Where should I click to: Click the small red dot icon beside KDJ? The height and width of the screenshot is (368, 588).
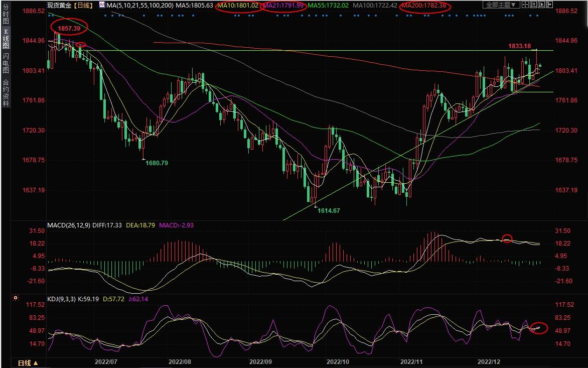[x=16, y=298]
